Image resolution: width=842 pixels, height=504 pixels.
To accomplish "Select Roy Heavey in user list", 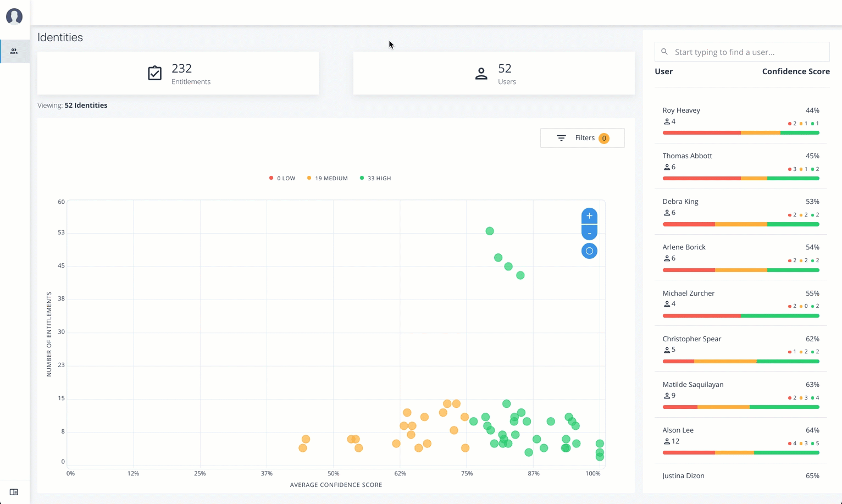I will coord(681,110).
